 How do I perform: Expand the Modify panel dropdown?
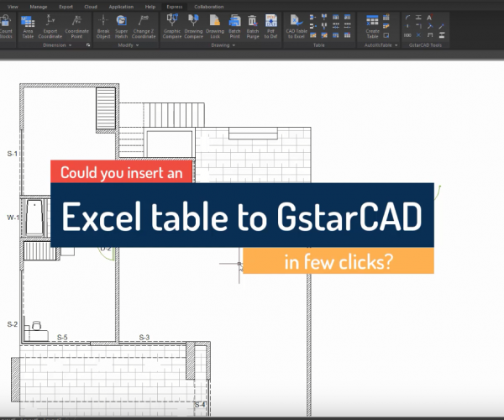pyautogui.click(x=137, y=45)
